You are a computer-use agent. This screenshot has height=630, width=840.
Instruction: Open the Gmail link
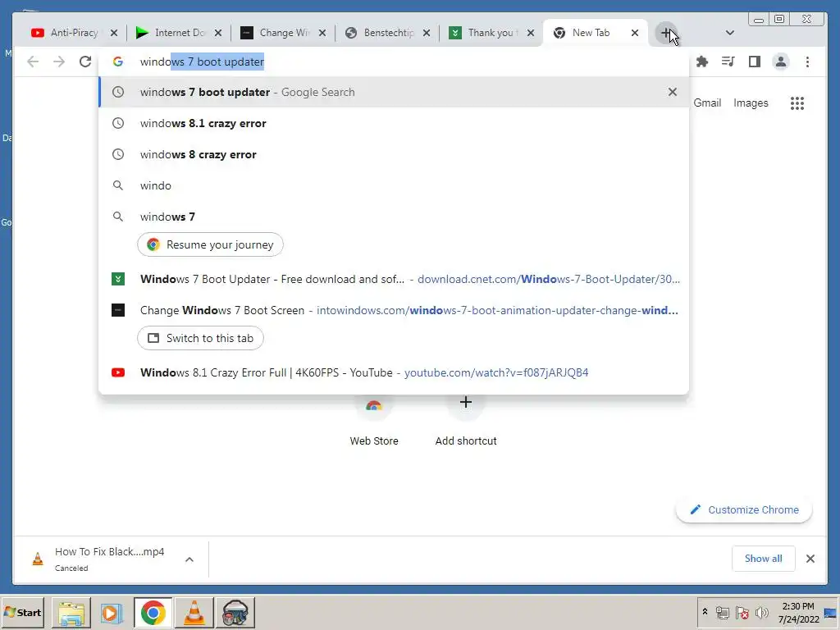point(707,103)
